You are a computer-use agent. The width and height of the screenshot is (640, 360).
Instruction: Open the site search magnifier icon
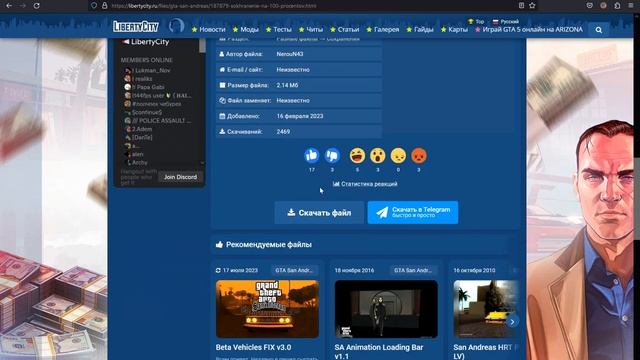pos(598,30)
